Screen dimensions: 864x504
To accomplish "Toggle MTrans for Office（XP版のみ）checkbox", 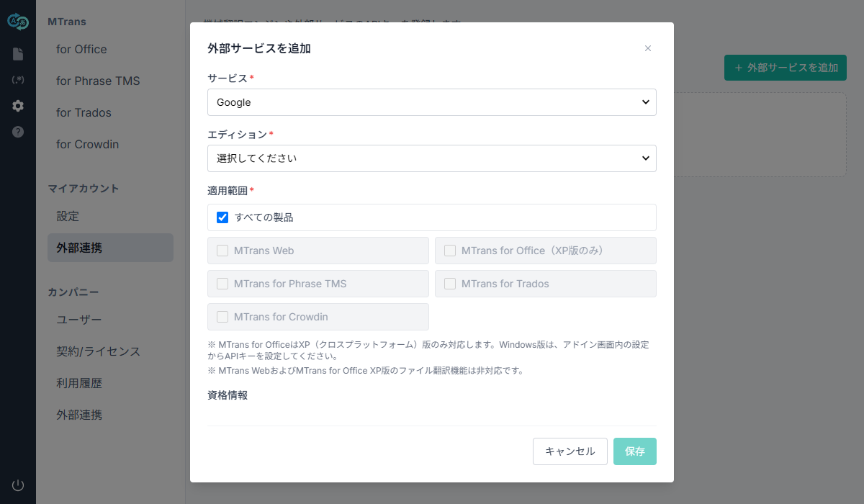I will click(450, 251).
